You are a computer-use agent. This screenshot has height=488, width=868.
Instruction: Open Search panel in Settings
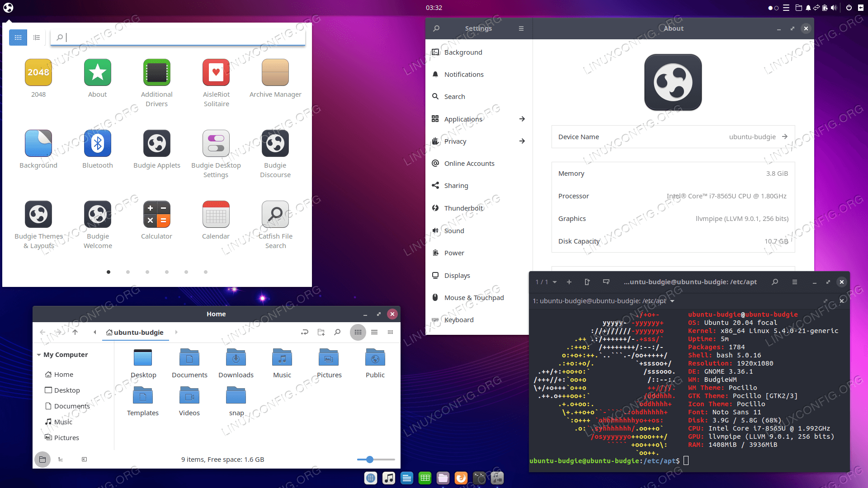(x=479, y=97)
